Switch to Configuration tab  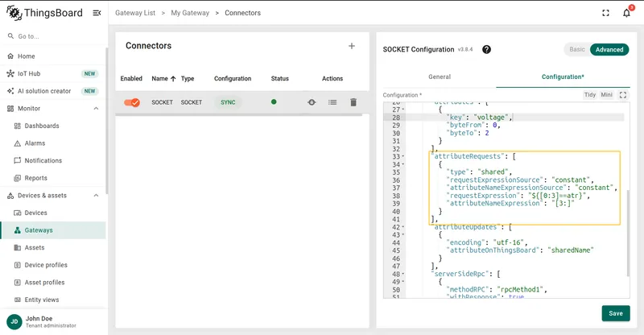click(563, 77)
